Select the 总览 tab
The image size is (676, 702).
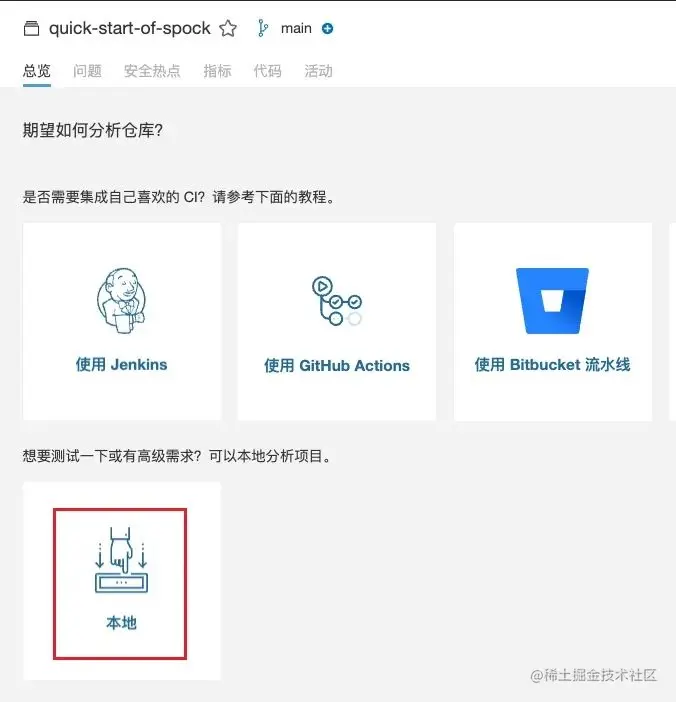click(37, 71)
